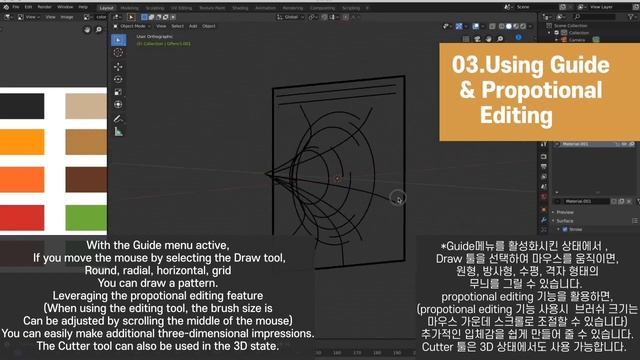Pick the green color swatch
This screenshot has width=640, height=360.
[86, 218]
